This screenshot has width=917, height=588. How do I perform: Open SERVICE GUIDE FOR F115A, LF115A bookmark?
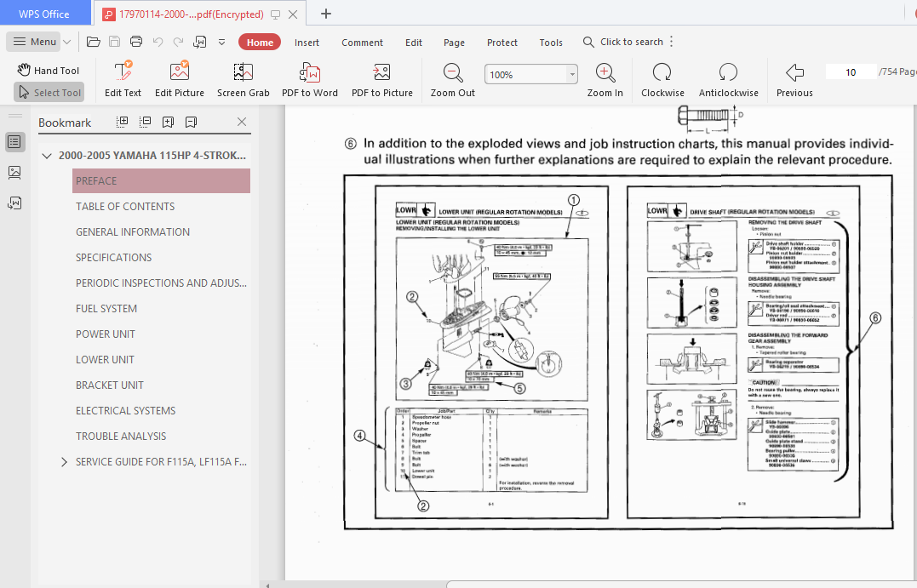click(x=162, y=462)
